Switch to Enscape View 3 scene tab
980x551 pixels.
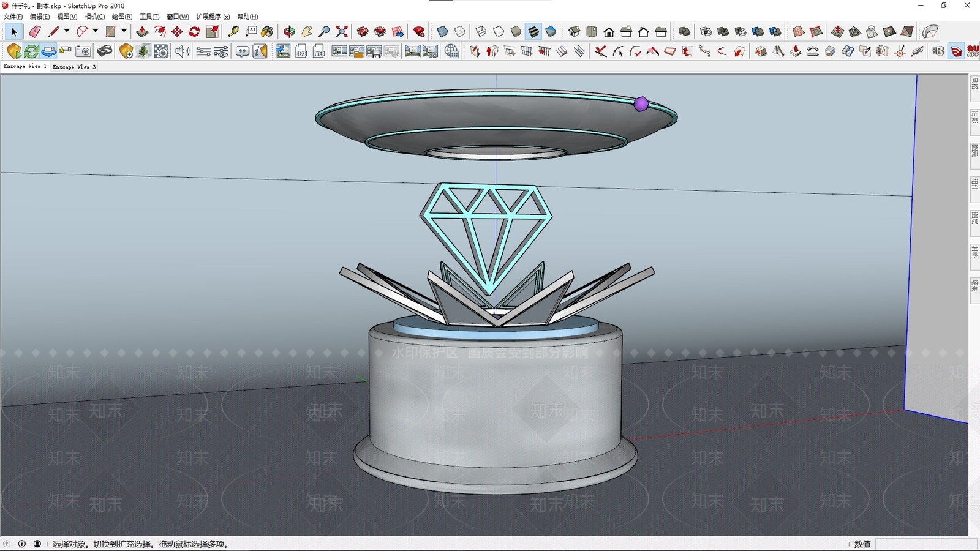pyautogui.click(x=74, y=67)
